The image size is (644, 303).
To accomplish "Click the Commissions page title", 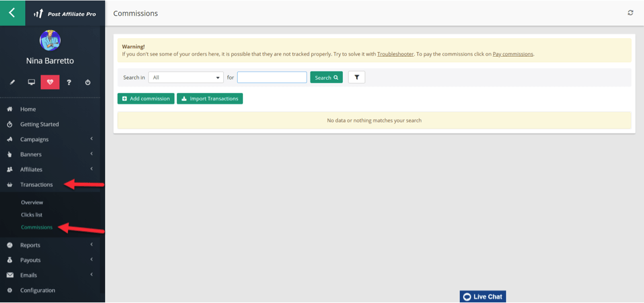I will (135, 14).
